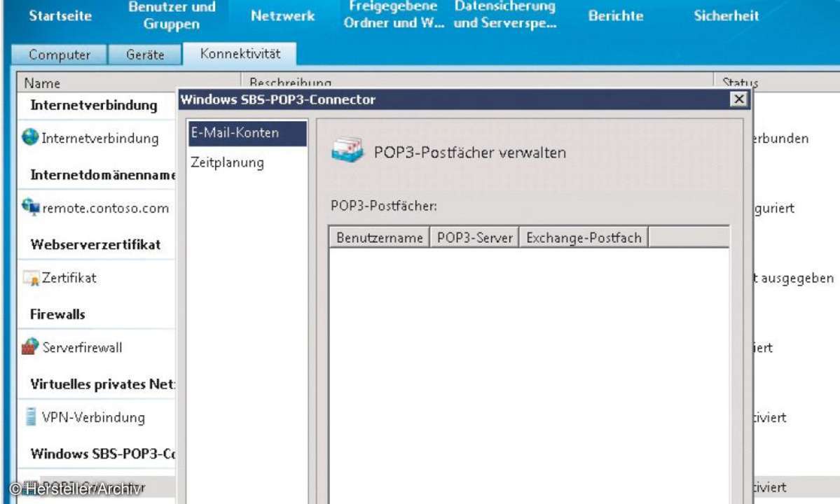Image resolution: width=840 pixels, height=504 pixels.
Task: Switch to the Computer tab
Action: [x=59, y=55]
